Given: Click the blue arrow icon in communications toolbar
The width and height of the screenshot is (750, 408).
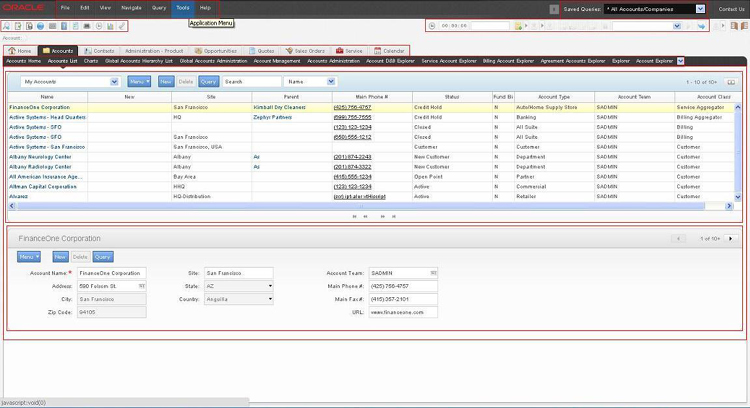Looking at the screenshot, I should coord(701,26).
